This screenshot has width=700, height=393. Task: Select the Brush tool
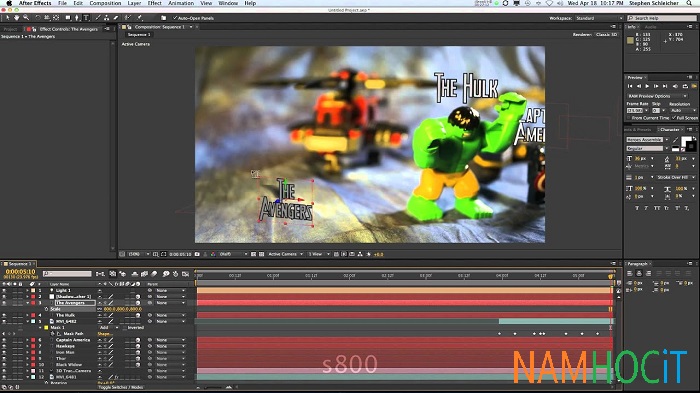tap(98, 18)
